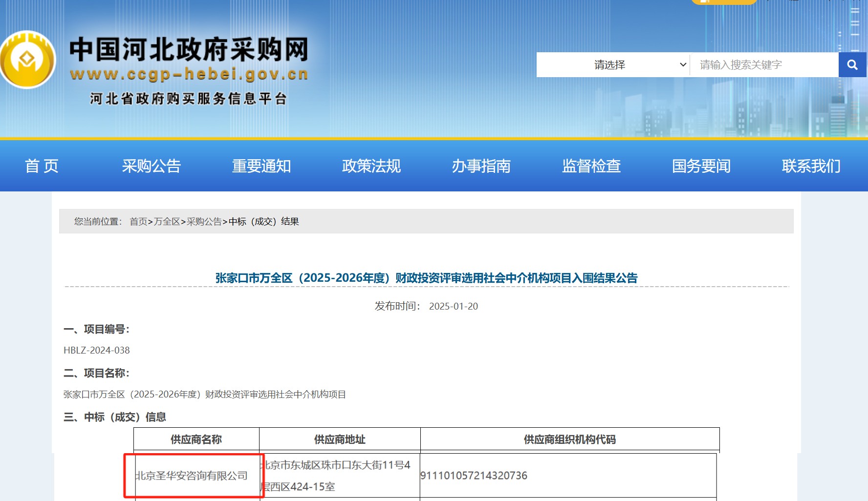Image resolution: width=868 pixels, height=501 pixels.
Task: Click the 请输入搜索关键字 search field
Action: 764,65
